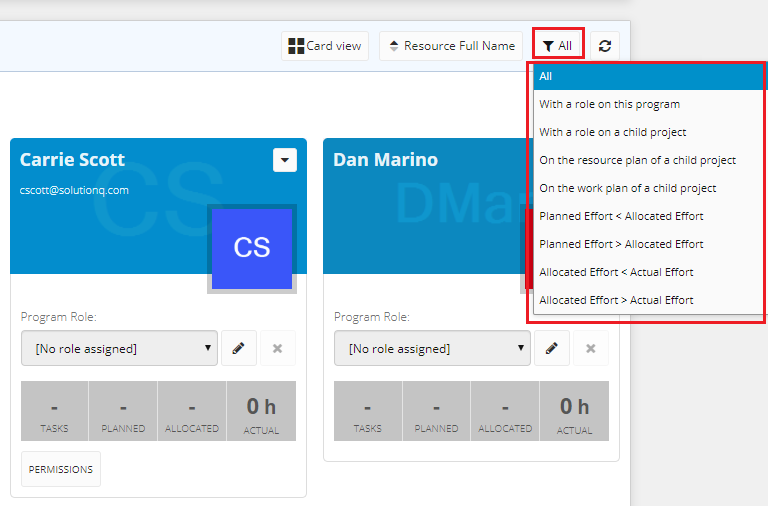Click cscott@solutionq.com email link
The image size is (768, 506).
[x=74, y=191]
